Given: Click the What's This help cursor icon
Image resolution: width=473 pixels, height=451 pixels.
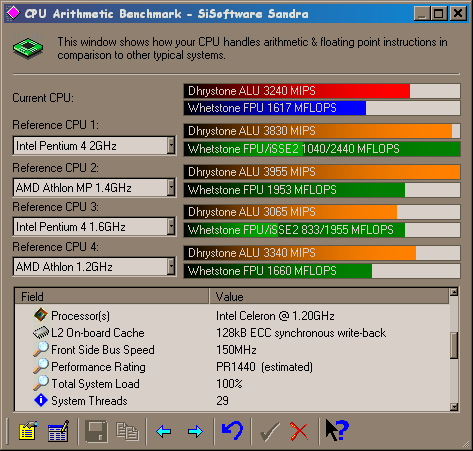Looking at the screenshot, I should pos(337,430).
